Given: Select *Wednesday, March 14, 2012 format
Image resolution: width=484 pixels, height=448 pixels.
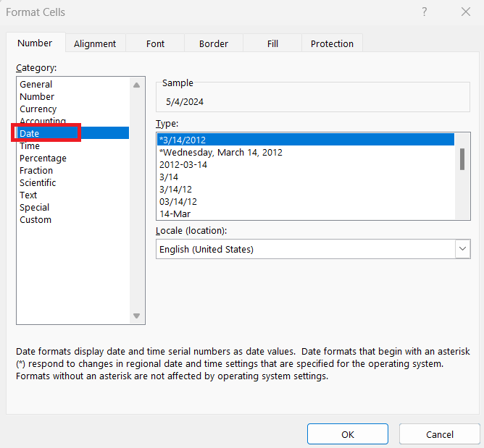Looking at the screenshot, I should [x=306, y=152].
